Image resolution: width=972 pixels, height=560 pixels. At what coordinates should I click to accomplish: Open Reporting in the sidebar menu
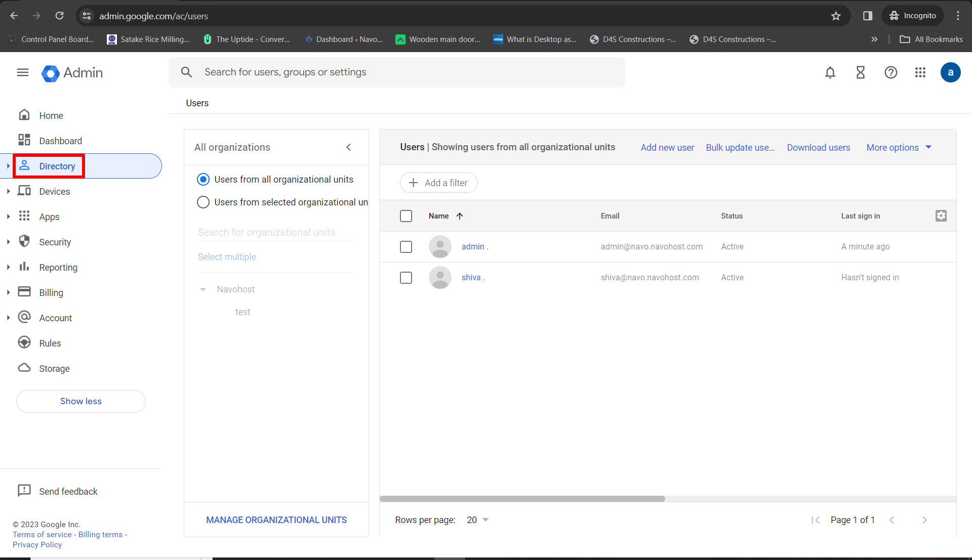pyautogui.click(x=58, y=267)
